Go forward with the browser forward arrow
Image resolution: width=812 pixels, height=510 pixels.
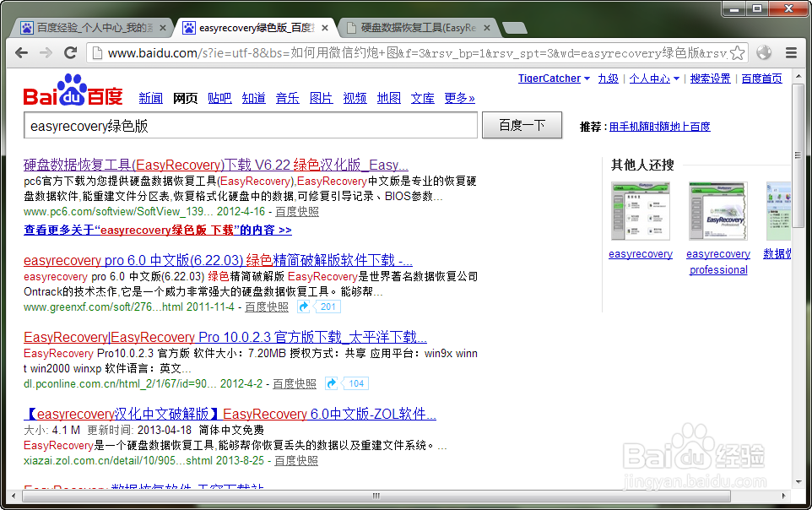[x=46, y=52]
